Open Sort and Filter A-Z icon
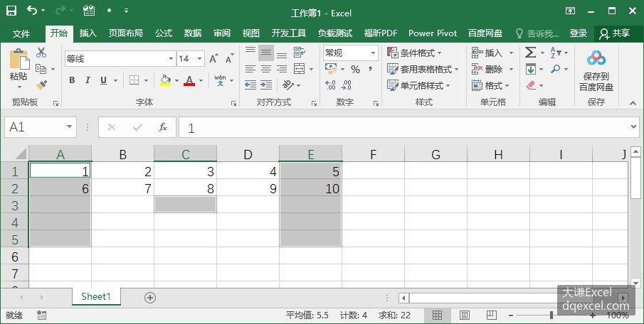This screenshot has width=644, height=324. 555,53
